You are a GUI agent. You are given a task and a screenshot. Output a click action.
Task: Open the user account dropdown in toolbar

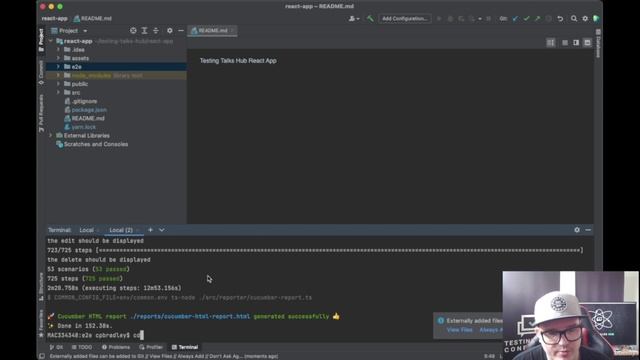[x=353, y=18]
